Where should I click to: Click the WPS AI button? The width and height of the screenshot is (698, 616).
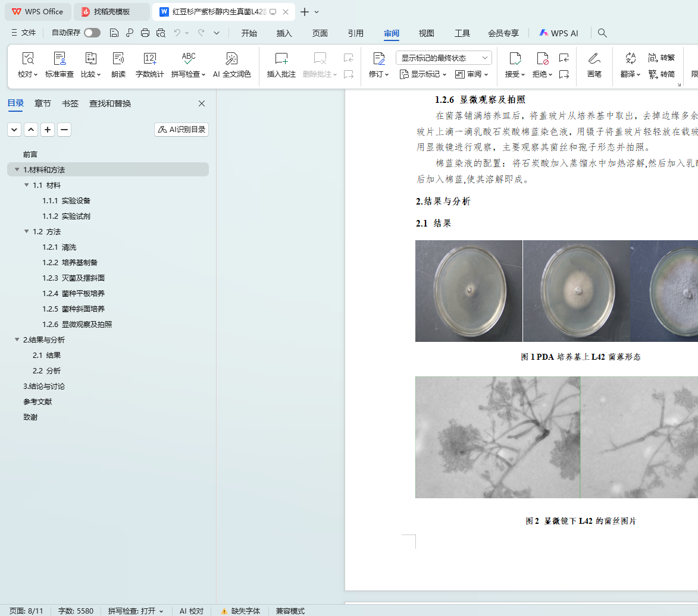pos(558,33)
